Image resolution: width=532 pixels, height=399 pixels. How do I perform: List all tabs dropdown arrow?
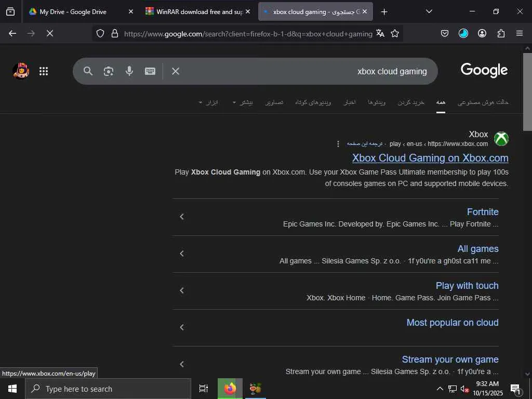(429, 11)
